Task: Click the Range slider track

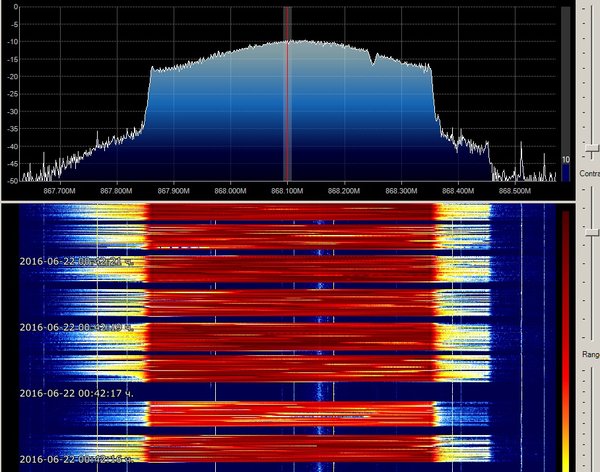Action: pos(592,419)
